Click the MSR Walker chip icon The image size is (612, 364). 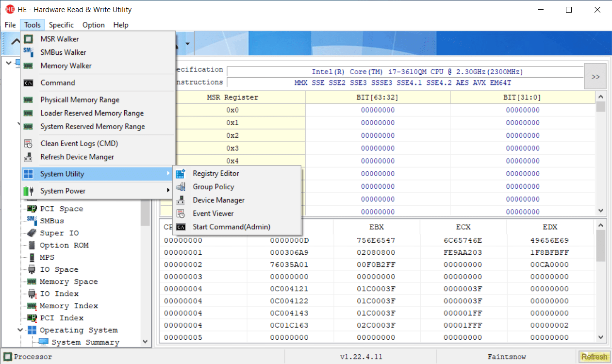[x=29, y=39]
